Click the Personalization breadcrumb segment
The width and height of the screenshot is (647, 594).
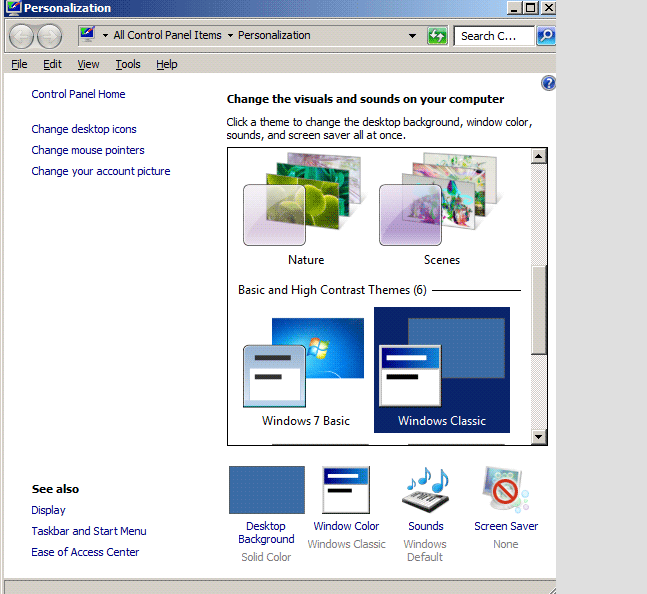tap(274, 35)
